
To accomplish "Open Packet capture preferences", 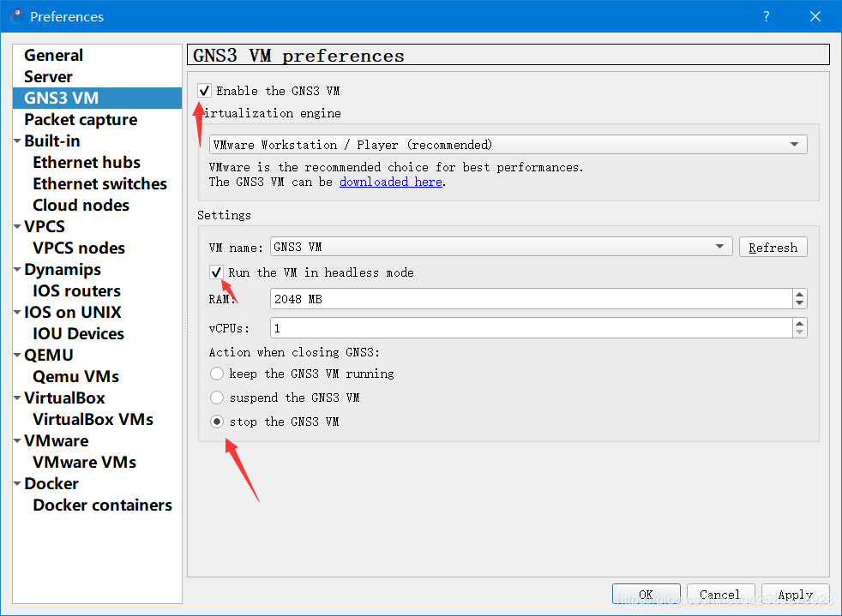I will [x=81, y=120].
